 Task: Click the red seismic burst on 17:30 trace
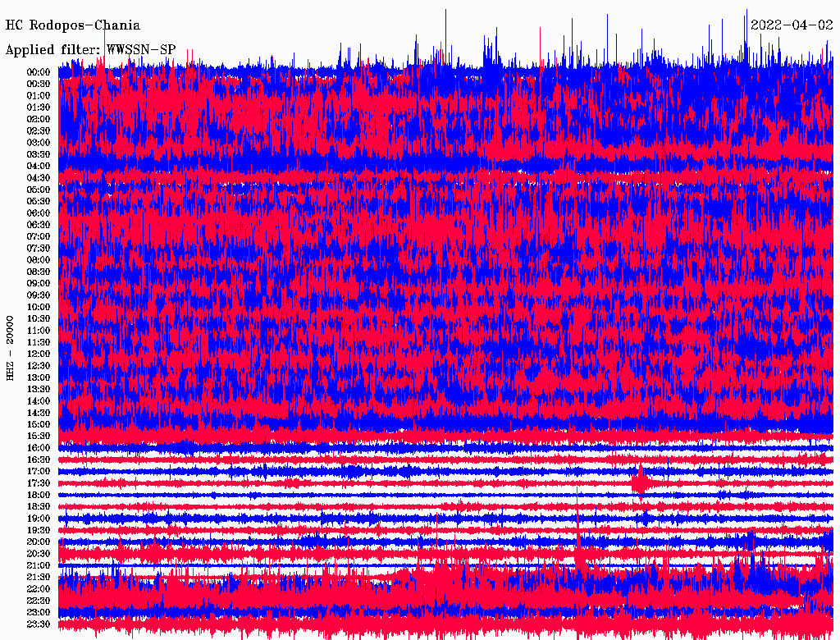(x=641, y=482)
